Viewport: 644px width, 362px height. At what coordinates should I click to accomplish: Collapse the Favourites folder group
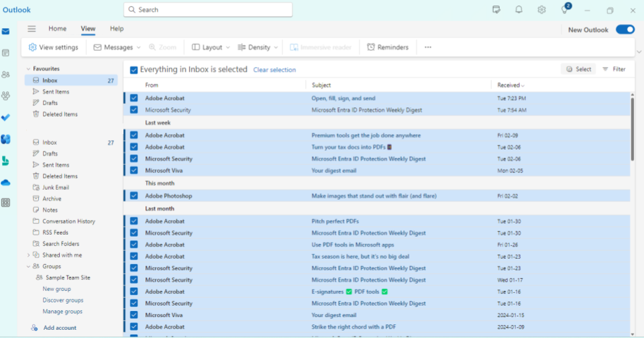coord(28,69)
